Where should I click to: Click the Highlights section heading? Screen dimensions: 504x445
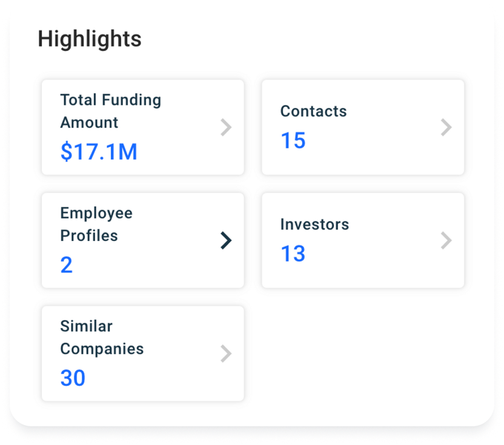point(90,39)
